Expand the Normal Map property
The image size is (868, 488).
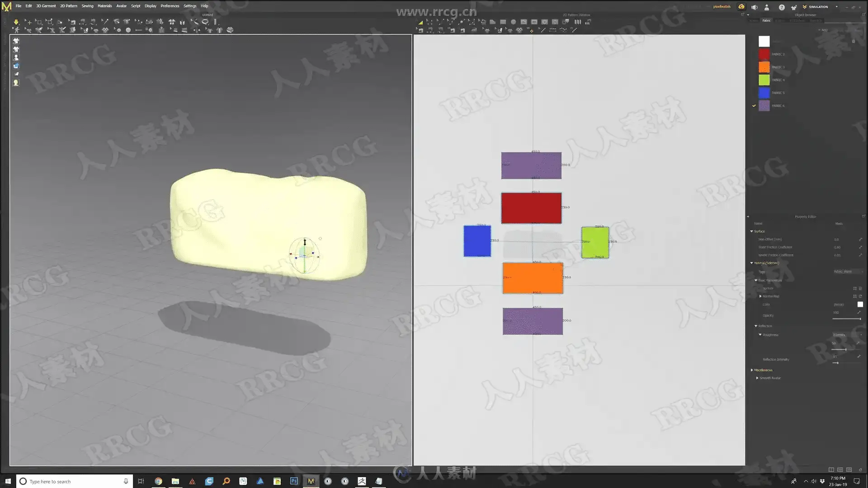point(760,296)
